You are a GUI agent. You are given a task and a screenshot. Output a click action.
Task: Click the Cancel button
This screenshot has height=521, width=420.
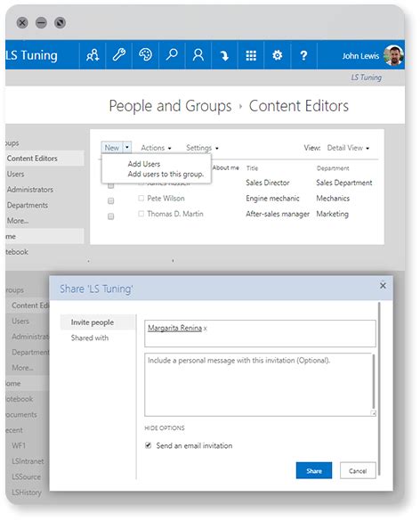click(358, 470)
